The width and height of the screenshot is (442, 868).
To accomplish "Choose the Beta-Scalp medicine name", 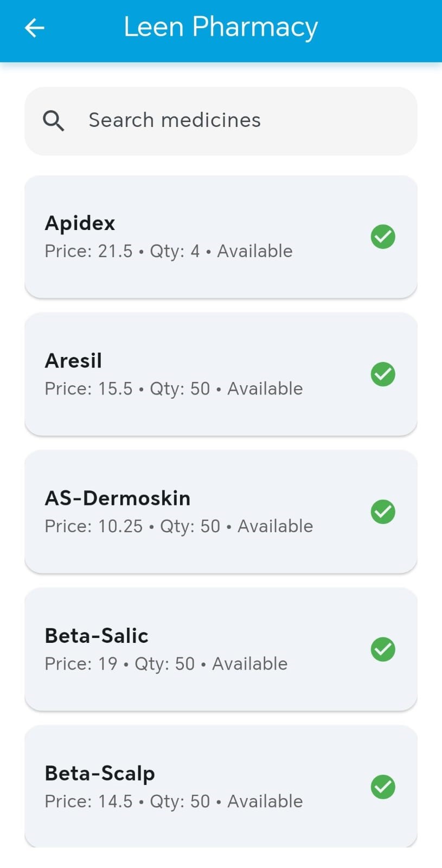I will (100, 774).
